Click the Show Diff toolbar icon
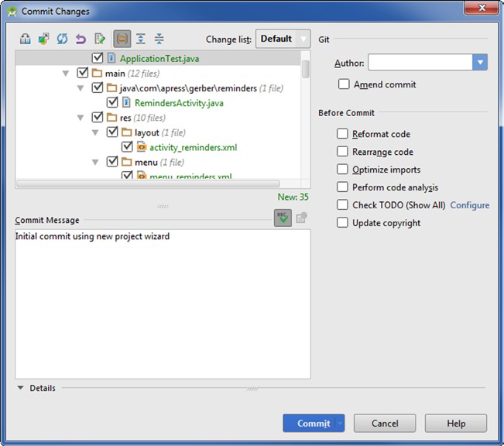Screen dimensions: 504x446 click(24, 39)
